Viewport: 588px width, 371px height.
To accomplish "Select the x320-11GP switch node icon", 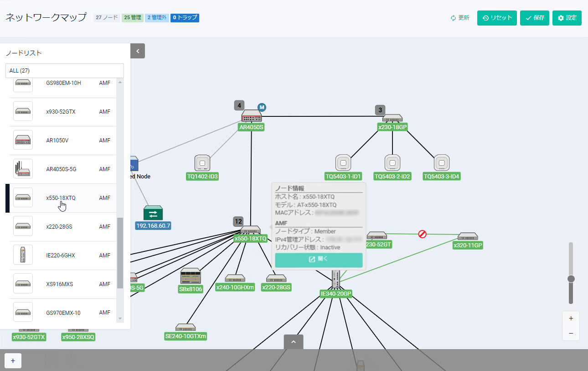I will click(468, 236).
